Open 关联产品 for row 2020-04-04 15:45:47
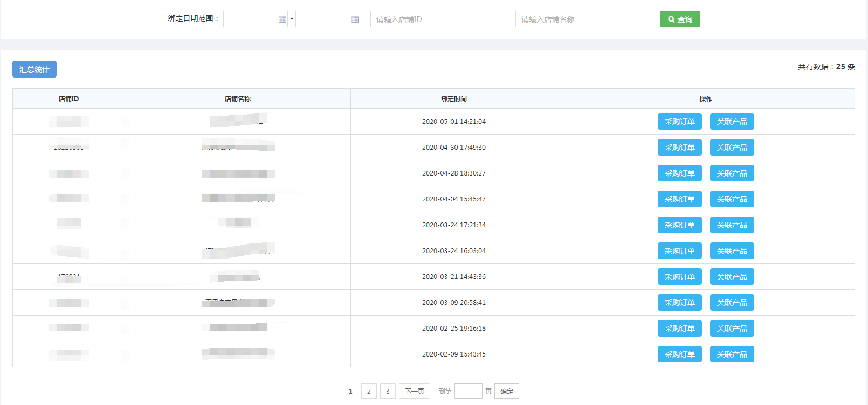 tap(732, 199)
